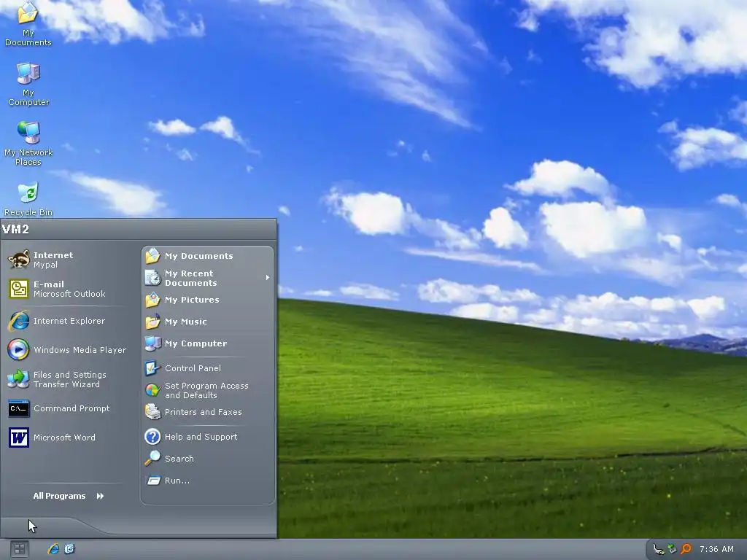Open My Music folder entry
The height and width of the screenshot is (560, 747).
(x=208, y=322)
